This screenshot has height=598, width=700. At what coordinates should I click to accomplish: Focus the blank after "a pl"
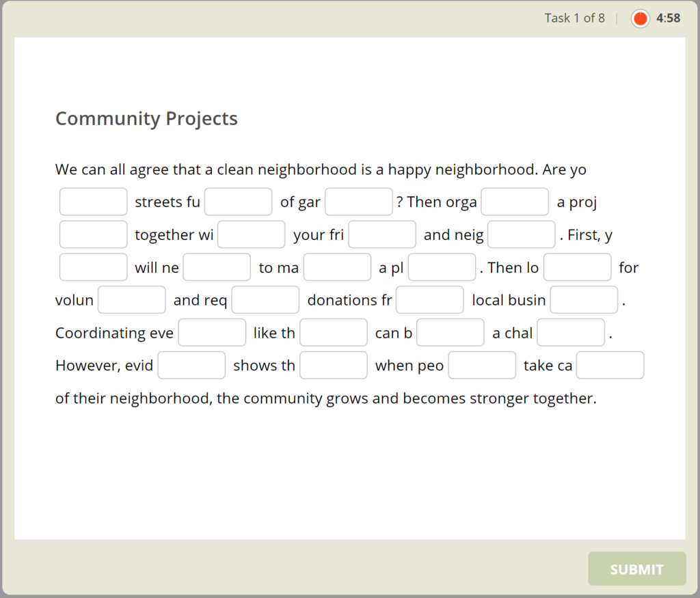pyautogui.click(x=442, y=267)
